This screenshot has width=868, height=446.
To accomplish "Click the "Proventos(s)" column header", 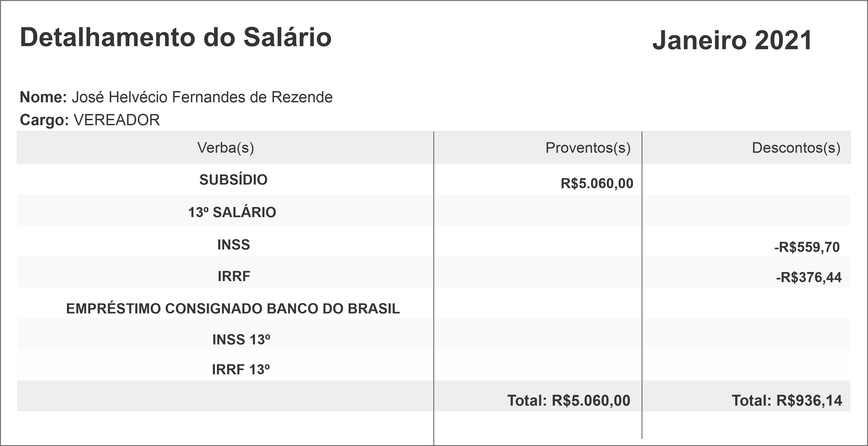I will pos(588,148).
